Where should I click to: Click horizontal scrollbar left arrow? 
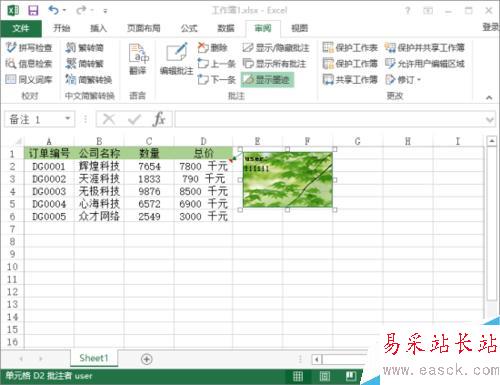[316, 359]
